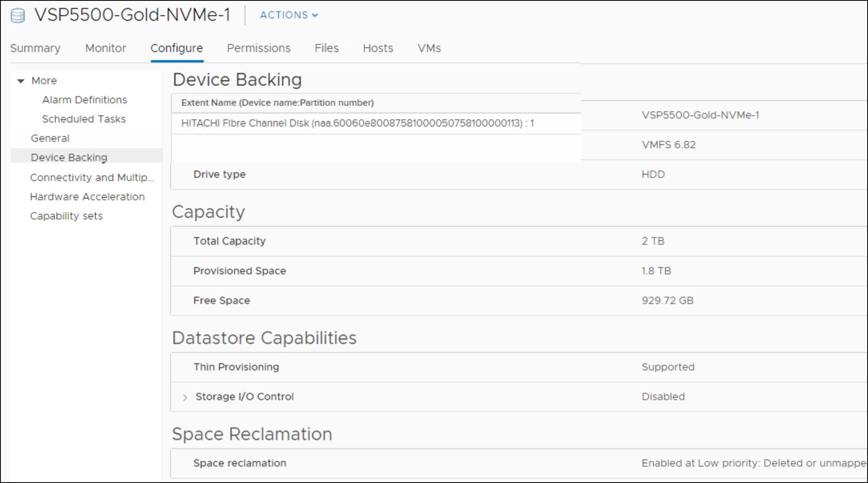Open Scheduled Tasks settings
The height and width of the screenshot is (483, 868).
click(83, 119)
